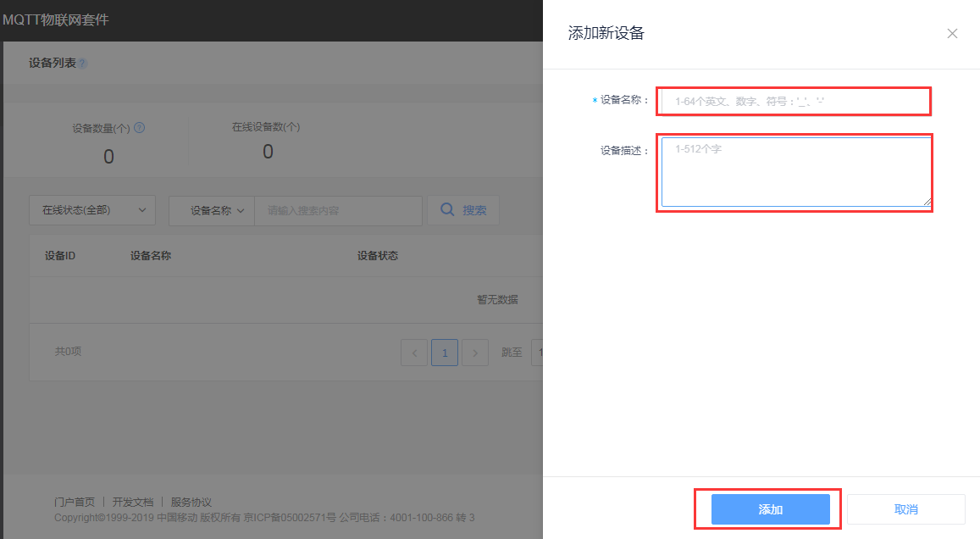Click the MQTT物联网套件 title
This screenshot has height=539, width=980.
pos(56,20)
